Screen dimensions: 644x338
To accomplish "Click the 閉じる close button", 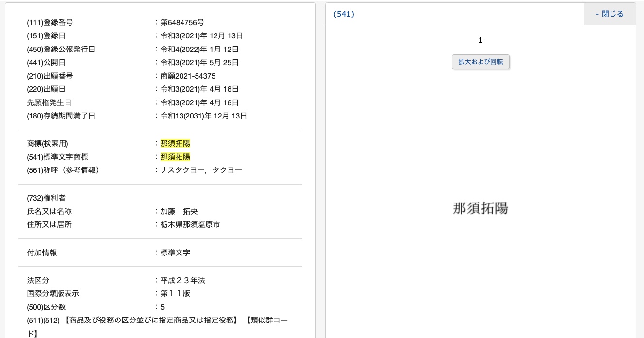I will point(610,14).
